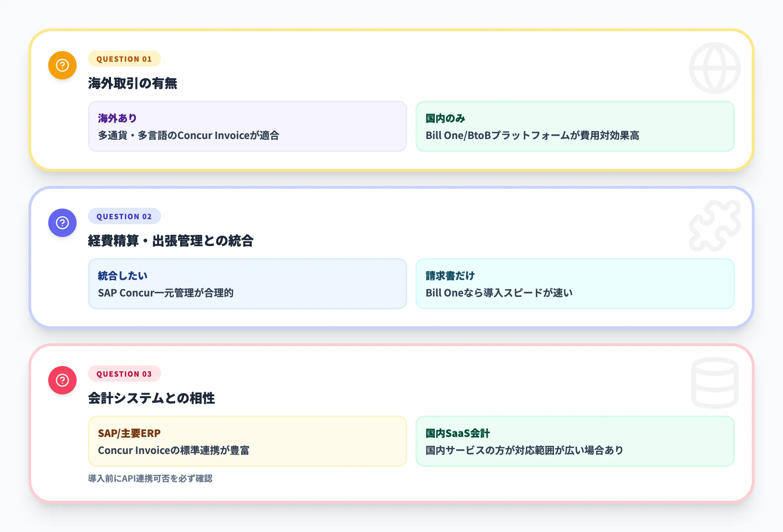Click the QUESTION 02 tab label

pos(124,216)
